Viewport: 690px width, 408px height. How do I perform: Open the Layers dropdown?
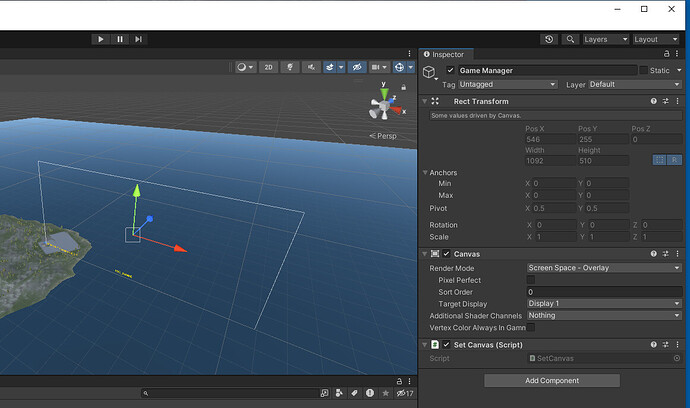click(x=604, y=39)
